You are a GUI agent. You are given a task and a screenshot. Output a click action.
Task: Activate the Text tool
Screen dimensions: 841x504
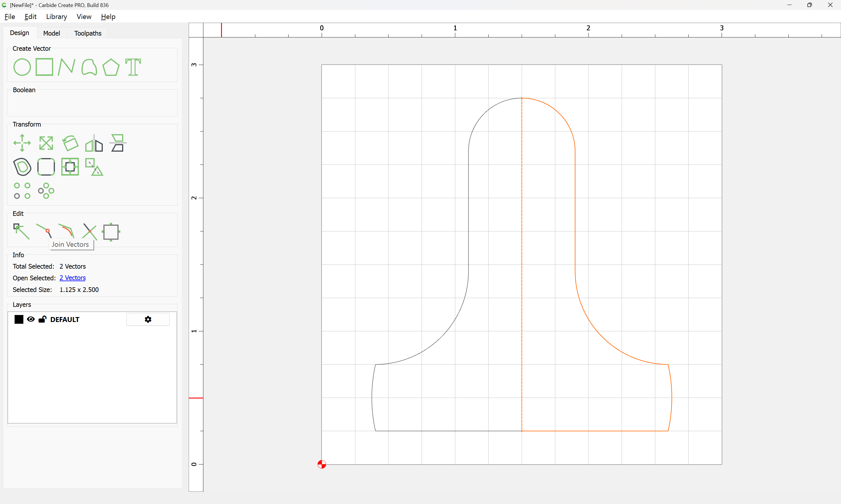(133, 67)
